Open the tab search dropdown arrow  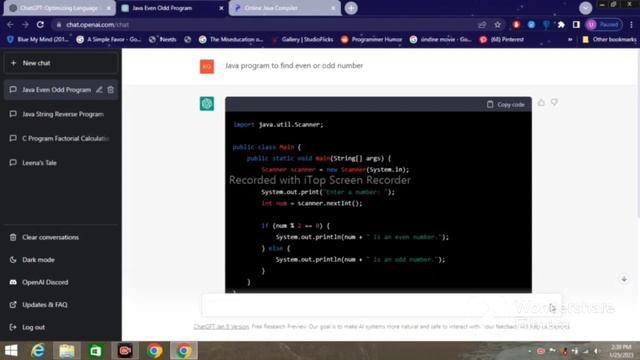pos(585,8)
